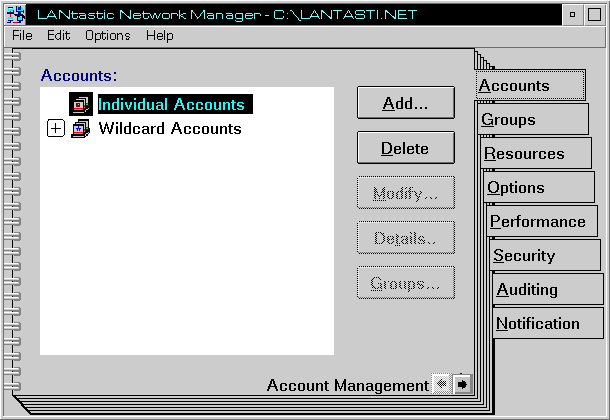Click the Delete button
The width and height of the screenshot is (610, 420).
pyautogui.click(x=406, y=148)
